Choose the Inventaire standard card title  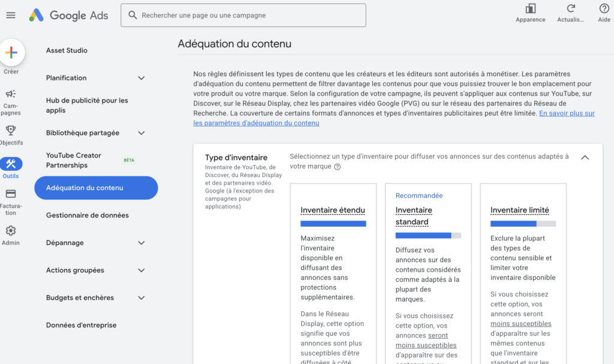(414, 216)
